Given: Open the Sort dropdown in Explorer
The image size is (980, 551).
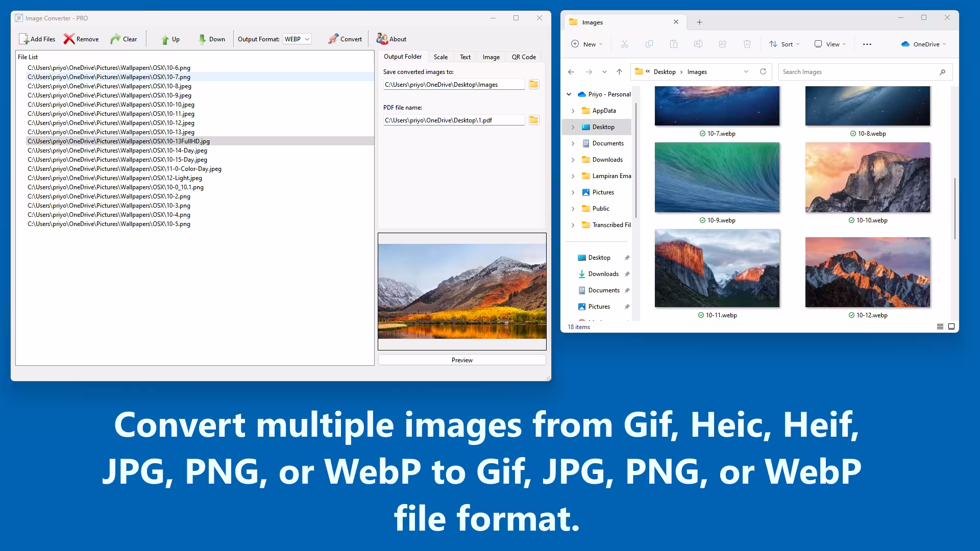Looking at the screenshot, I should click(785, 44).
